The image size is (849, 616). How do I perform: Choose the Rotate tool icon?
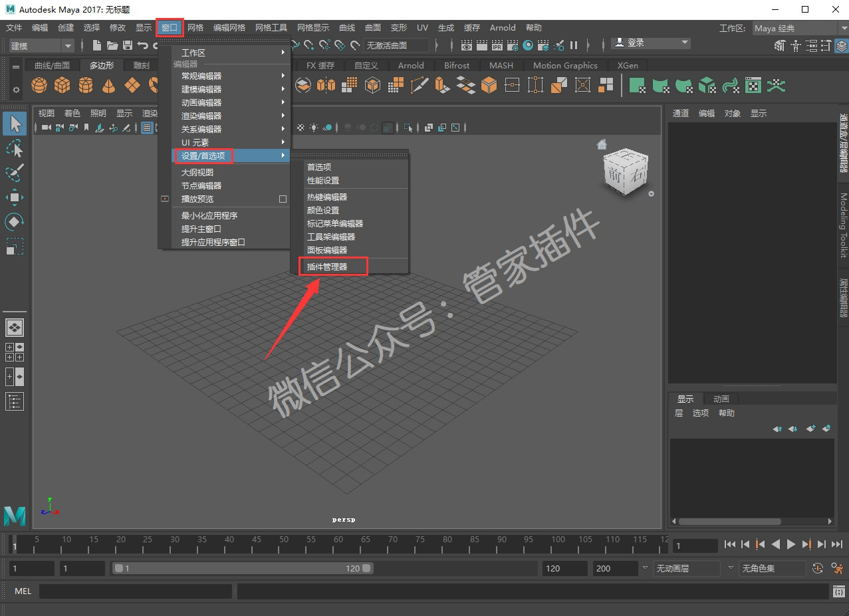pyautogui.click(x=15, y=221)
